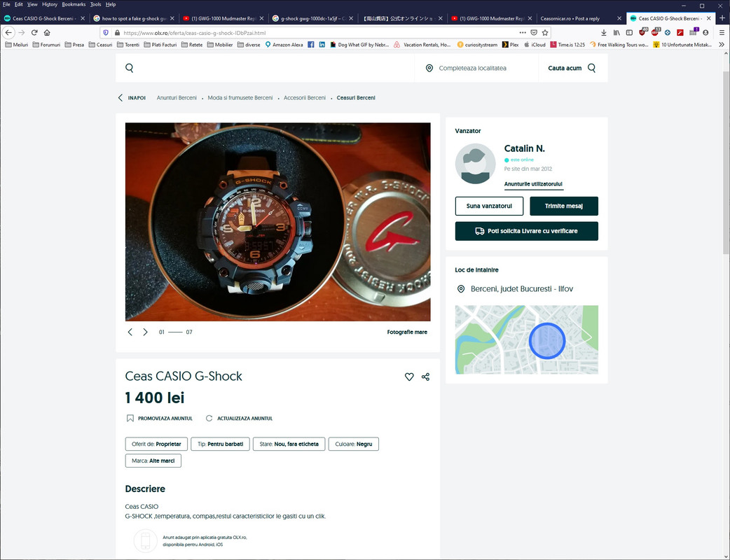Switch to Ceasornicar.ro Post a reply tab
The width and height of the screenshot is (730, 560).
pyautogui.click(x=579, y=19)
